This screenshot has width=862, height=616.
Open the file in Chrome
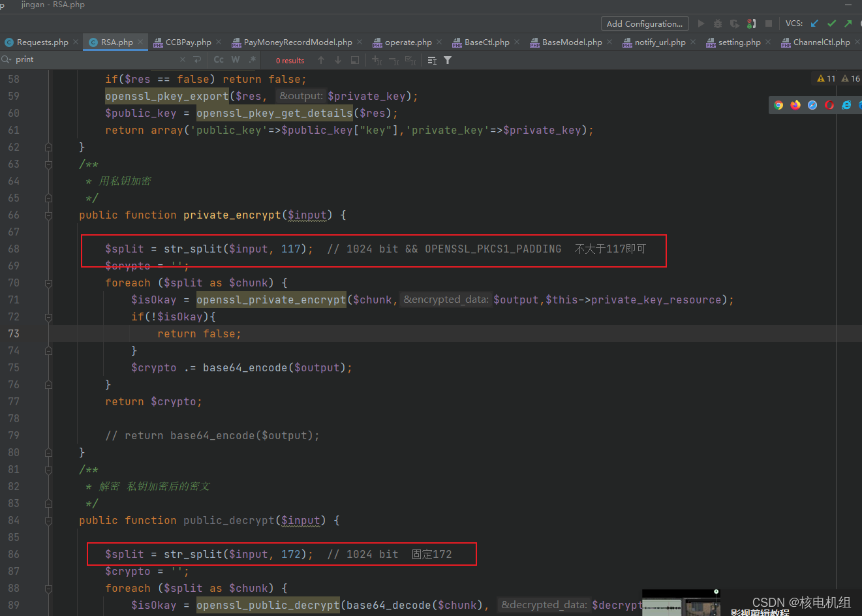(778, 104)
